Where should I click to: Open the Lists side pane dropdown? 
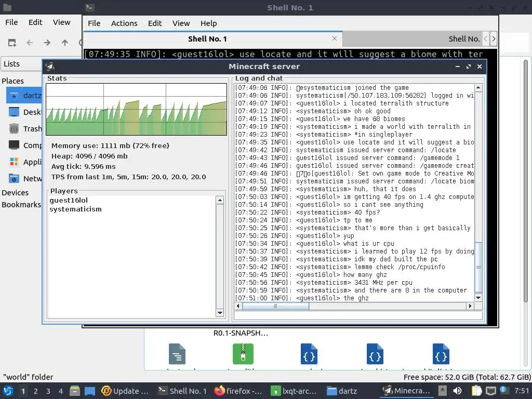(22, 64)
